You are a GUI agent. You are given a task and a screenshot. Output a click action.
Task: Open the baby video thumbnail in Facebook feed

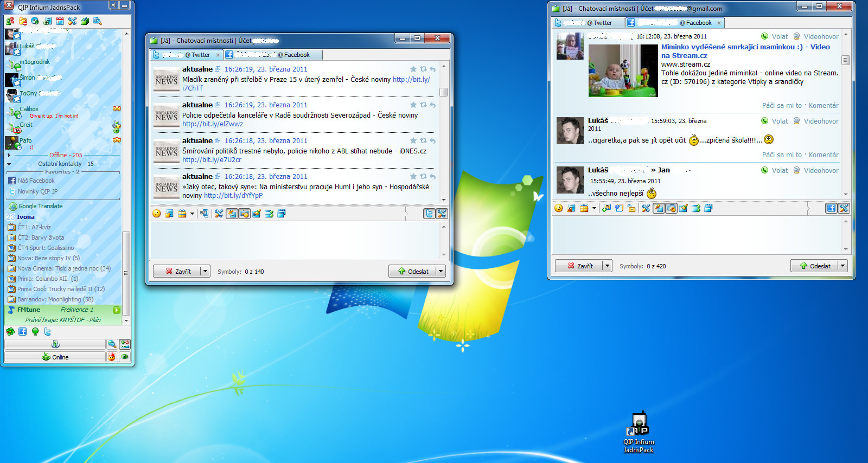click(623, 70)
